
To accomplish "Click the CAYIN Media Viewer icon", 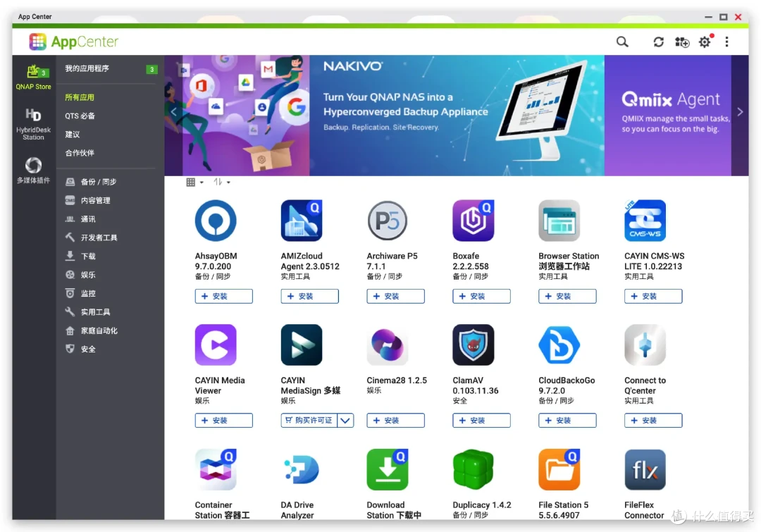I will point(216,345).
